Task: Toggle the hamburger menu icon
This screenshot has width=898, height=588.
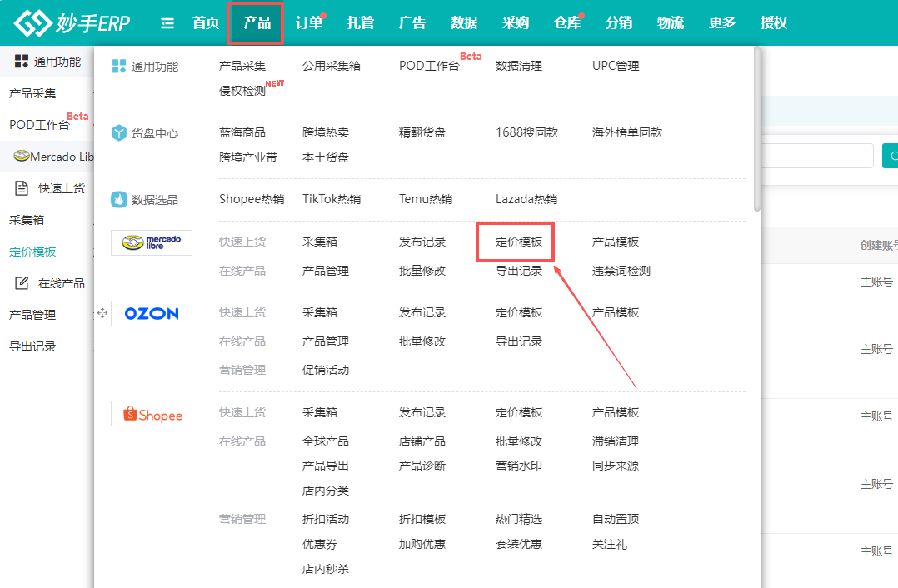Action: pos(167,23)
